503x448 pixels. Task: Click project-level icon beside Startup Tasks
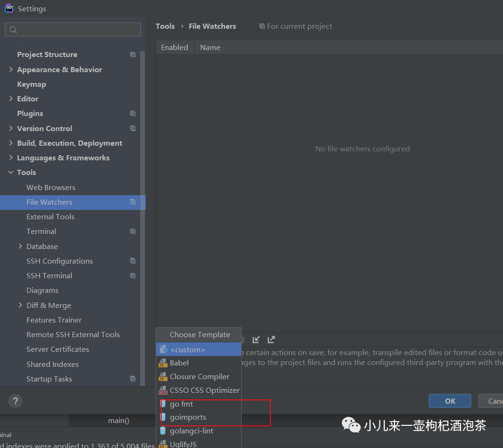coord(133,379)
